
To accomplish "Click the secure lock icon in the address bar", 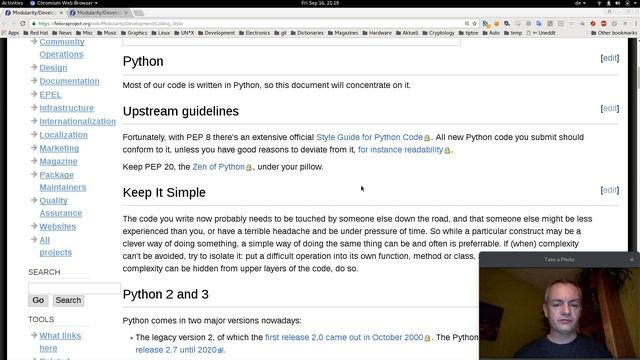I will 34,24.
